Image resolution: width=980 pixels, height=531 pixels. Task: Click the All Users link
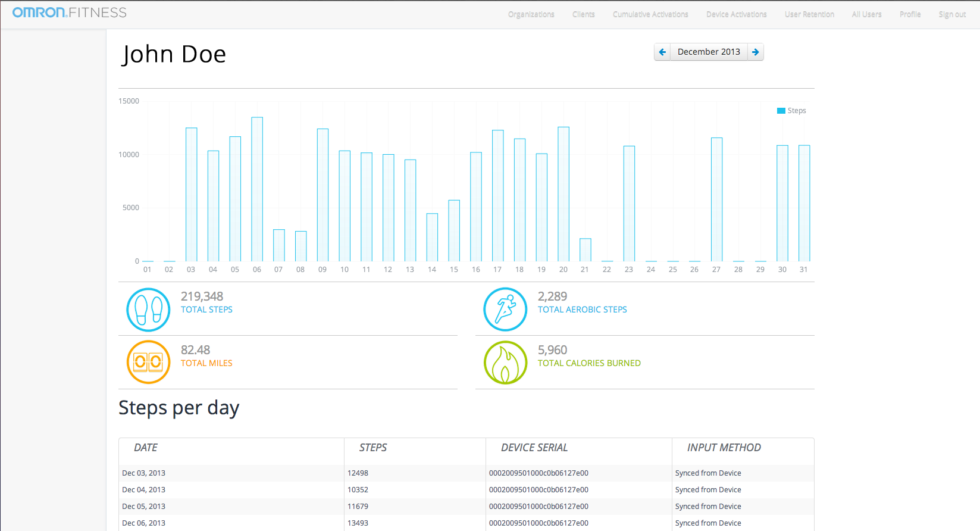click(x=866, y=14)
